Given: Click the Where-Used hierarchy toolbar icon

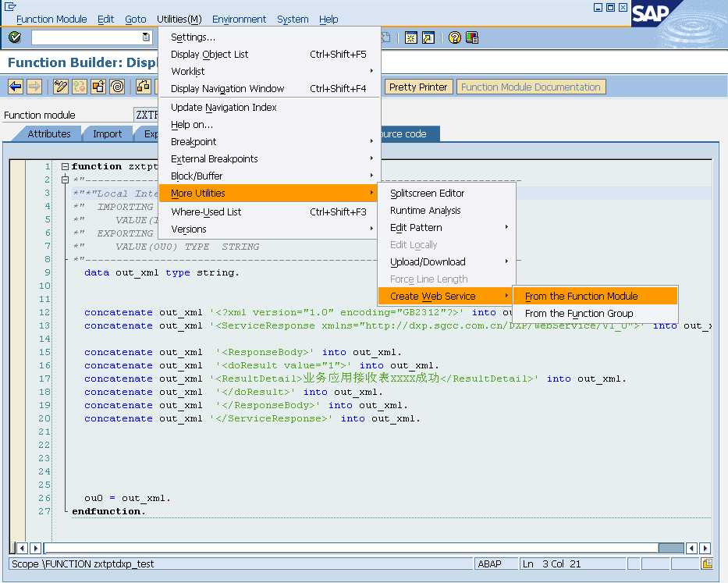Looking at the screenshot, I should pos(144,87).
